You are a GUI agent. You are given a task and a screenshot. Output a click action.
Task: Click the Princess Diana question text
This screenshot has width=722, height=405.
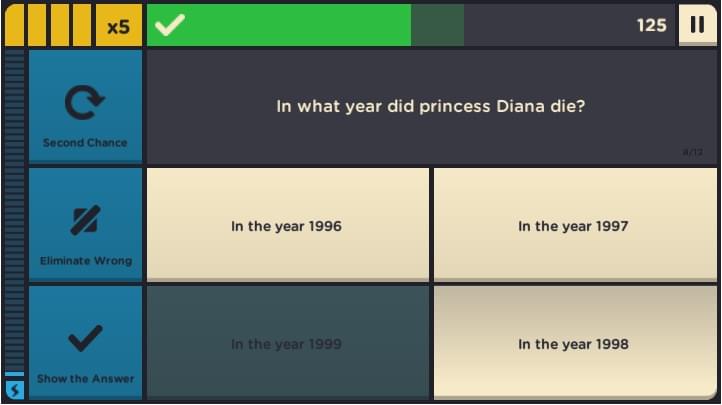(431, 106)
